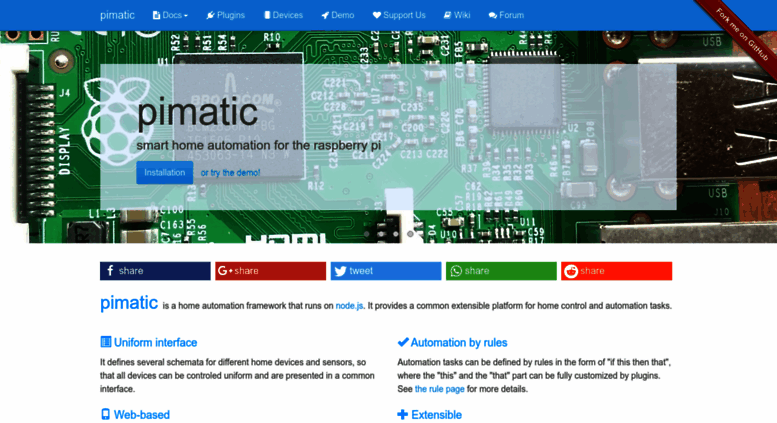The height and width of the screenshot is (423, 777).
Task: Click the Google+ icon
Action: tap(225, 271)
